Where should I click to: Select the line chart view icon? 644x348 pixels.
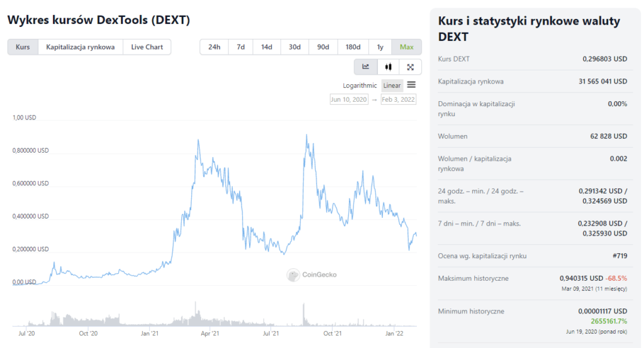click(x=365, y=67)
